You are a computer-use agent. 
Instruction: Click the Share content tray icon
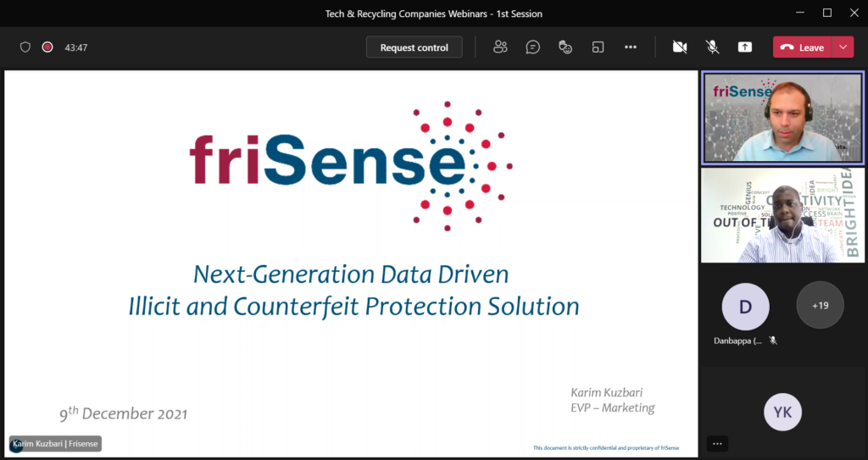point(744,47)
